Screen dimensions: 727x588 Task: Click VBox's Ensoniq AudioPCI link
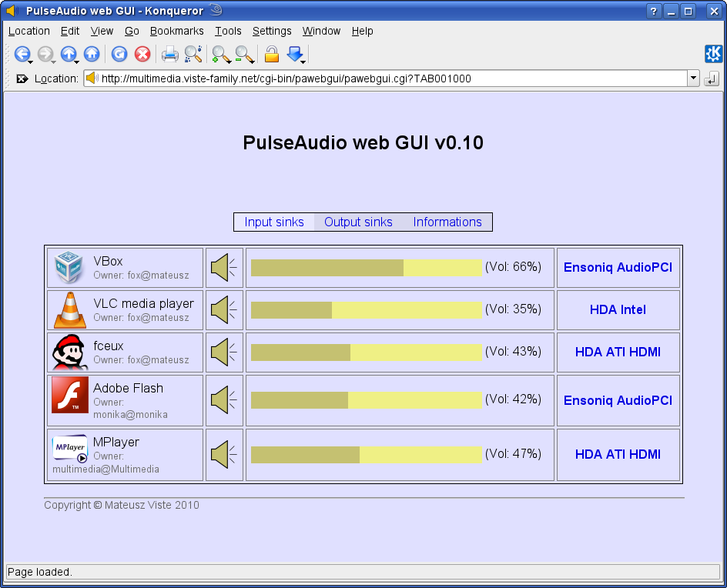(618, 267)
